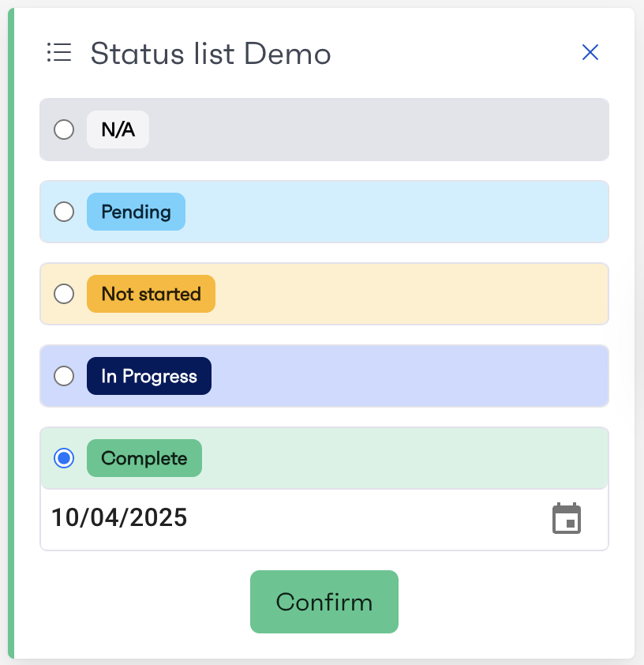The height and width of the screenshot is (665, 644).
Task: Click the green Complete label chip
Action: pyautogui.click(x=144, y=458)
